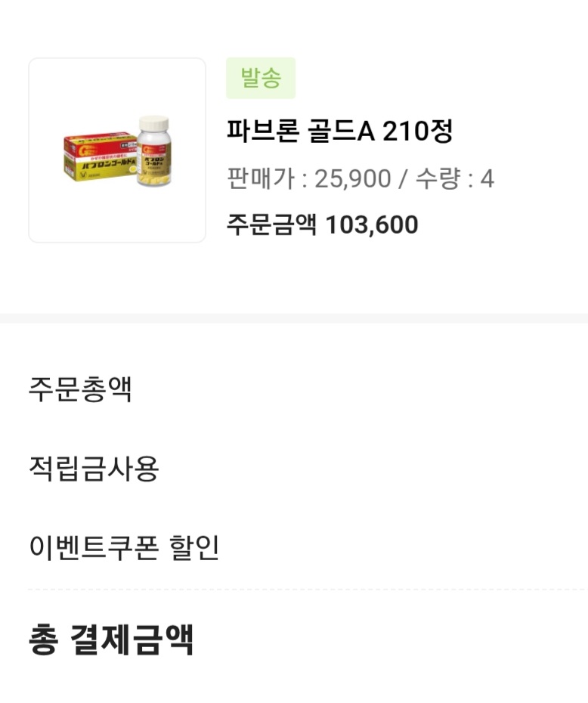Screen dimensions: 588x703
Task: Tap the 총 결제금액 heading
Action: point(111,640)
